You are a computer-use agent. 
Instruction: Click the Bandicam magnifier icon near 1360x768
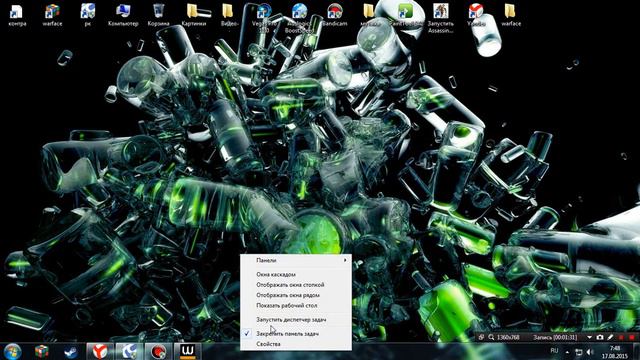[x=491, y=337]
